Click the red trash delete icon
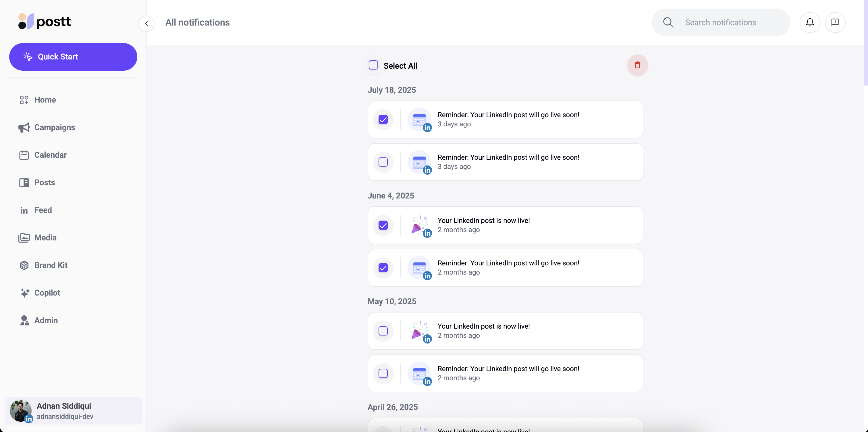This screenshot has height=432, width=868. pos(637,65)
